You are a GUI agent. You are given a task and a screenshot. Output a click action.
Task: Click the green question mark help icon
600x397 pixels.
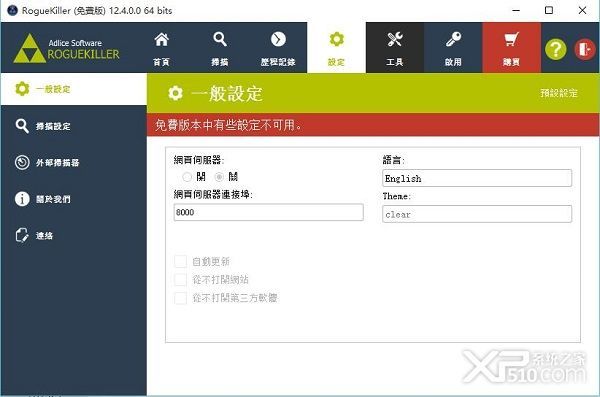click(555, 49)
